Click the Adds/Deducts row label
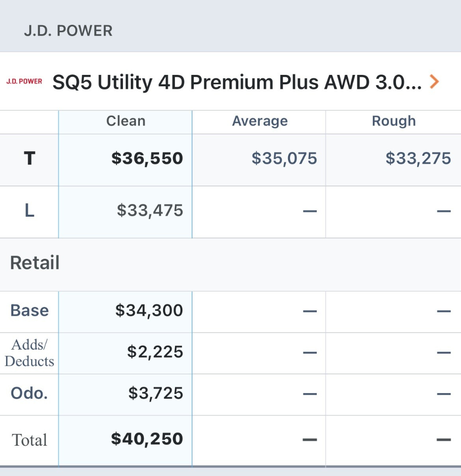Viewport: 461px width, 476px height. tap(29, 353)
